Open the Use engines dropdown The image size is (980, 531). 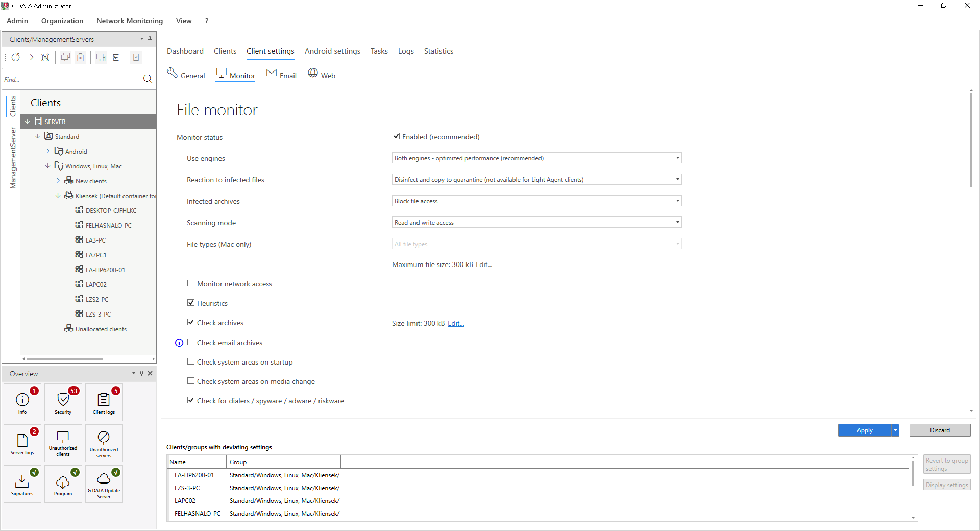(537, 158)
